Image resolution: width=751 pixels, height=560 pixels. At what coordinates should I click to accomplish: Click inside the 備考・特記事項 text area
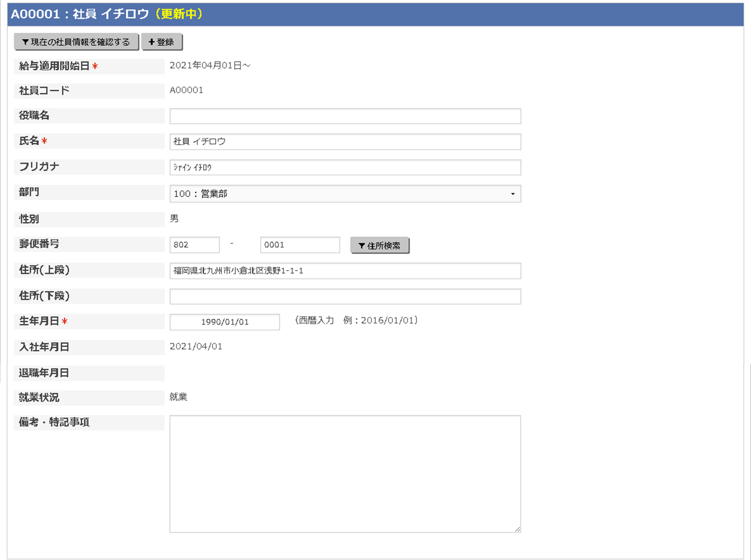click(345, 474)
